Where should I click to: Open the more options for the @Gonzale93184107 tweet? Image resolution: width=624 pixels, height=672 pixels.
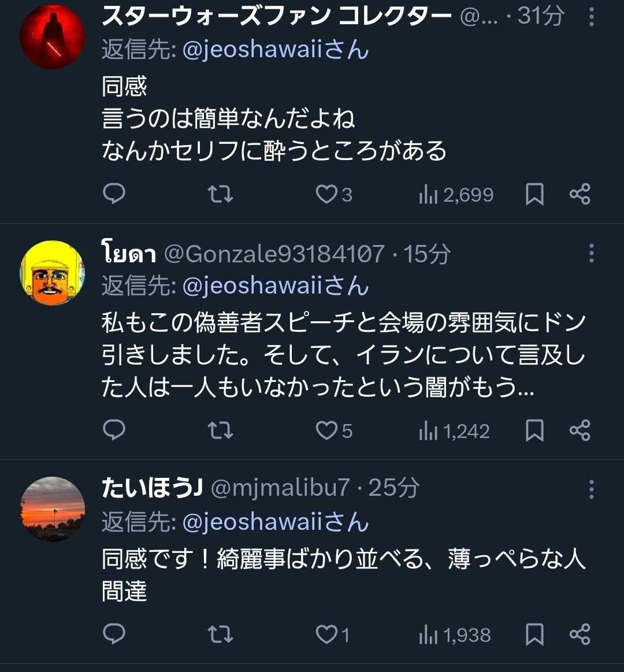tap(591, 254)
